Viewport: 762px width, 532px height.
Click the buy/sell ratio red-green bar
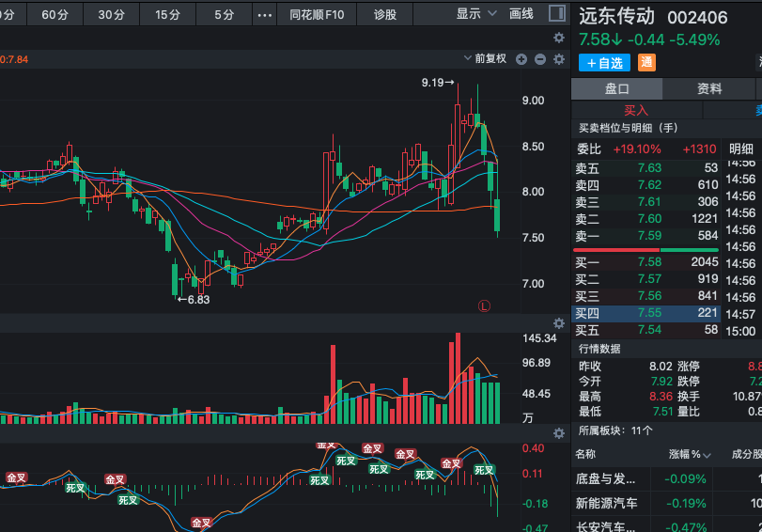click(645, 250)
